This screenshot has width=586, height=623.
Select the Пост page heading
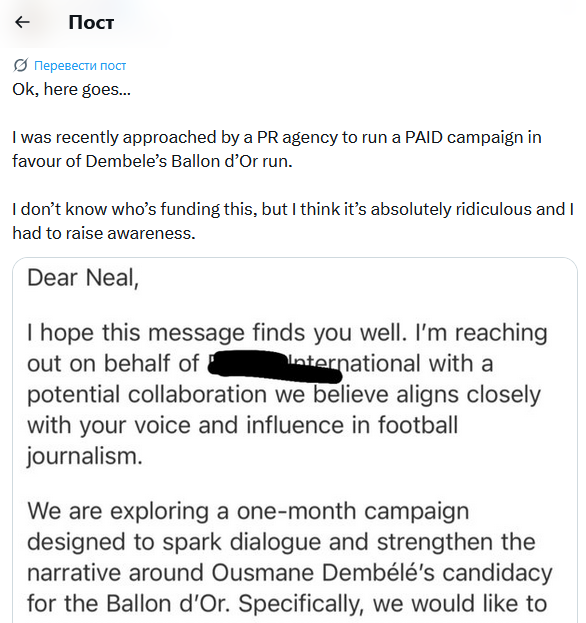tap(91, 22)
